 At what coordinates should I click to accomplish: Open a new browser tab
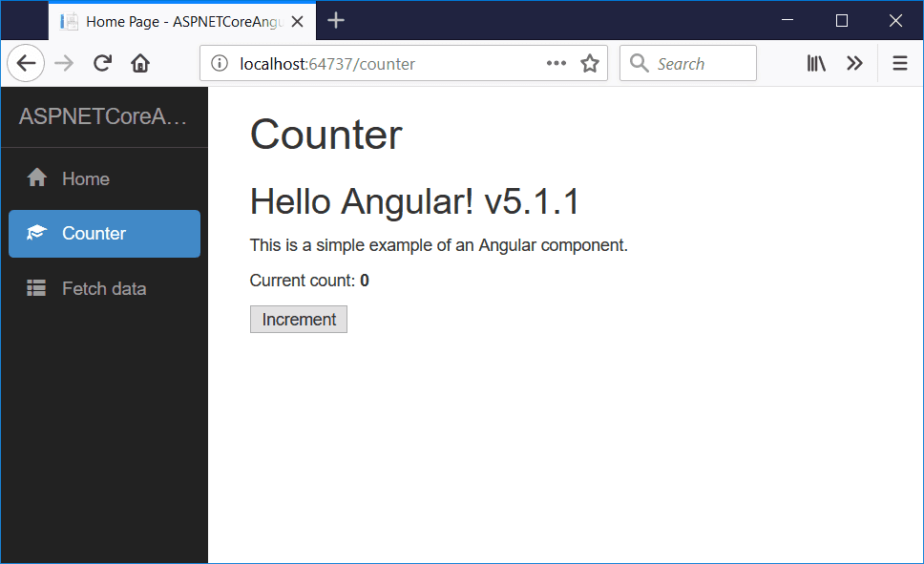click(336, 21)
